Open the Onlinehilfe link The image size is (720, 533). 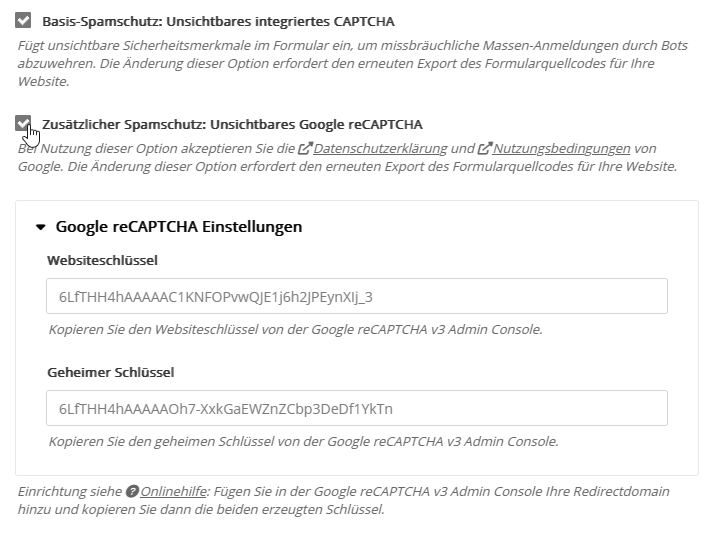(173, 492)
